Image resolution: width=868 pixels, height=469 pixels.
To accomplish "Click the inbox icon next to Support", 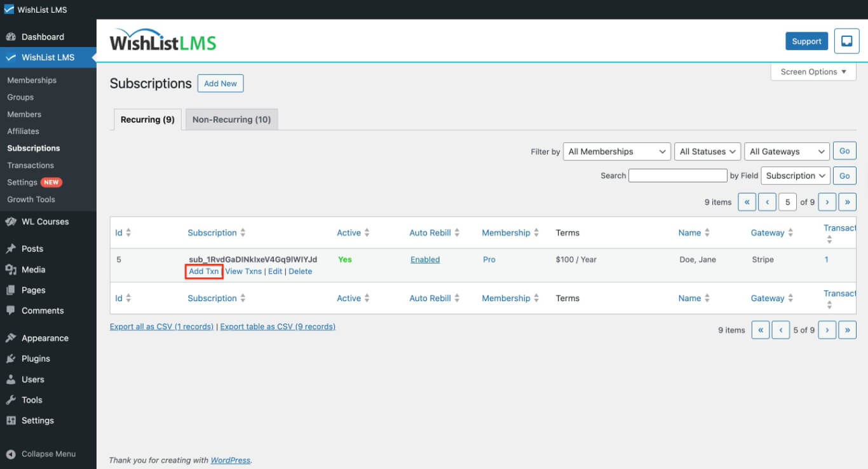I will [846, 41].
